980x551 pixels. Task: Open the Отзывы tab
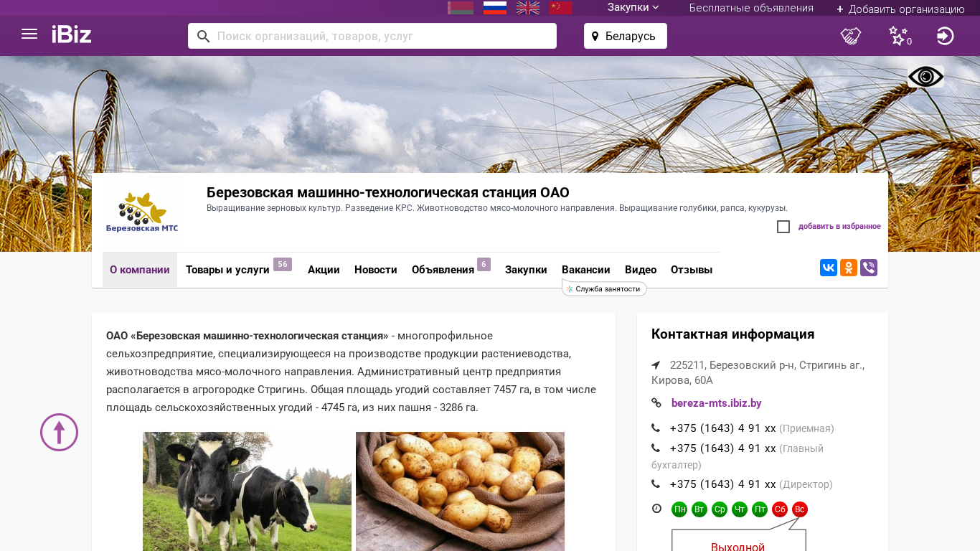692,270
